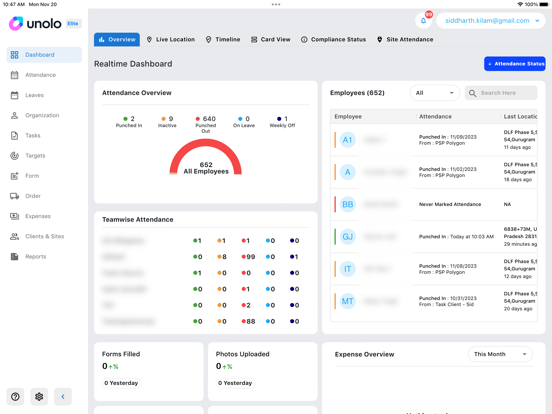Click the 9 Inactive count
552x414 pixels.
[171, 119]
